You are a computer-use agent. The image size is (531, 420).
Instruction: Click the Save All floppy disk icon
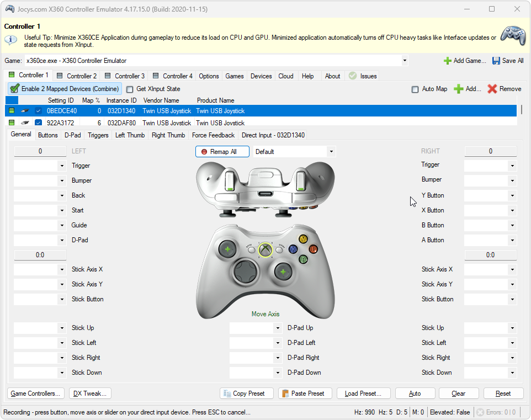[496, 61]
